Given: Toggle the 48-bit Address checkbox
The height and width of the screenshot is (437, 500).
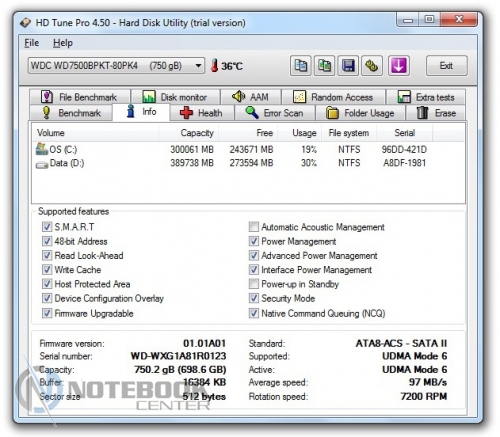Looking at the screenshot, I should 47,241.
